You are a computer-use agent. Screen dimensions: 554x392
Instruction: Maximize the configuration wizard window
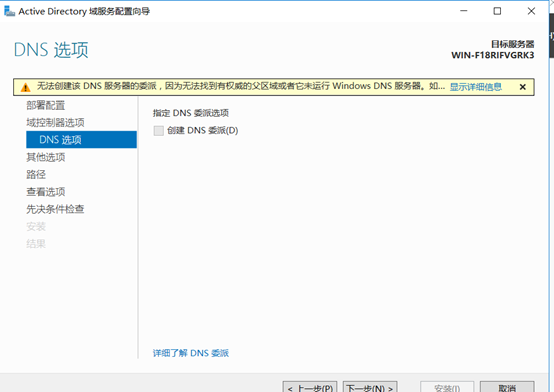coord(497,11)
